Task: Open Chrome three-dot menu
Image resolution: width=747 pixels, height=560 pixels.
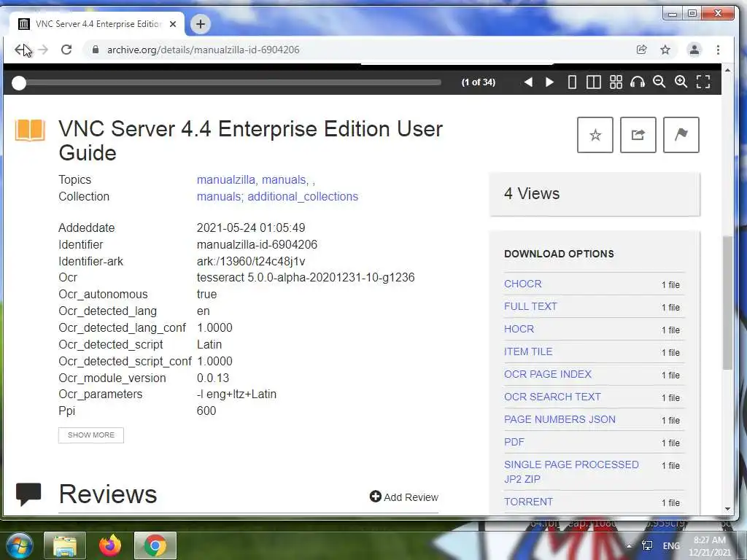Action: pyautogui.click(x=718, y=50)
